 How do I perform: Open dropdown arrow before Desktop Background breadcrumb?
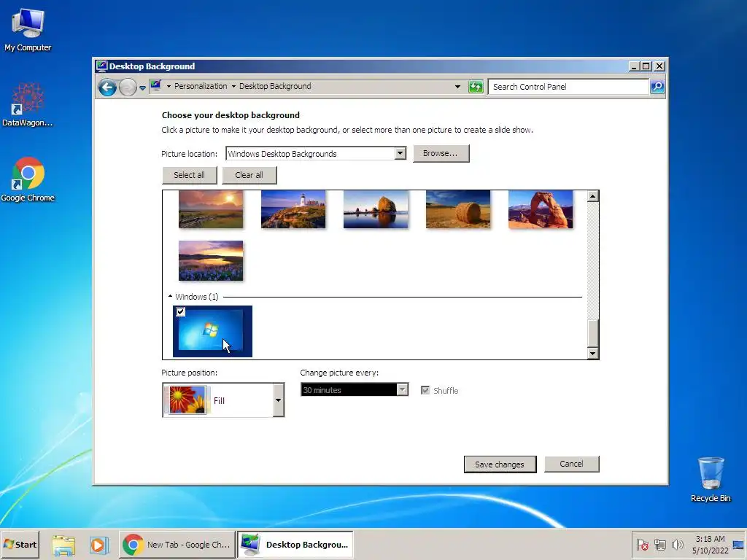[x=233, y=86]
